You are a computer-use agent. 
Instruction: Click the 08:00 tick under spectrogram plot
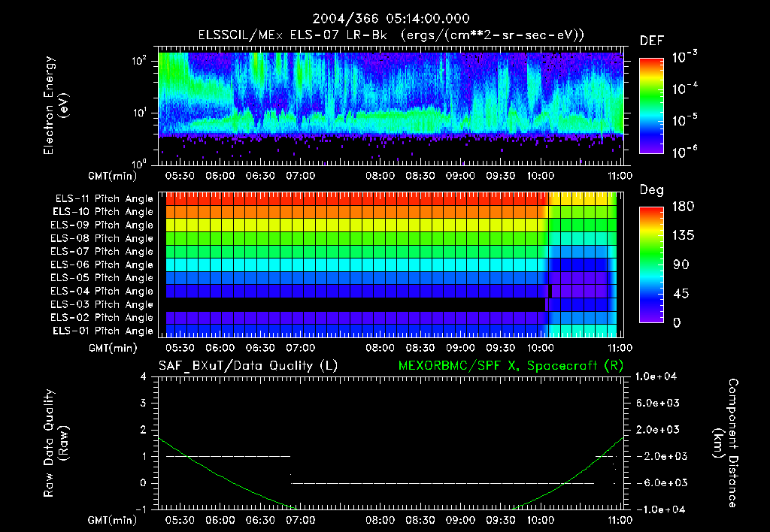(380, 176)
